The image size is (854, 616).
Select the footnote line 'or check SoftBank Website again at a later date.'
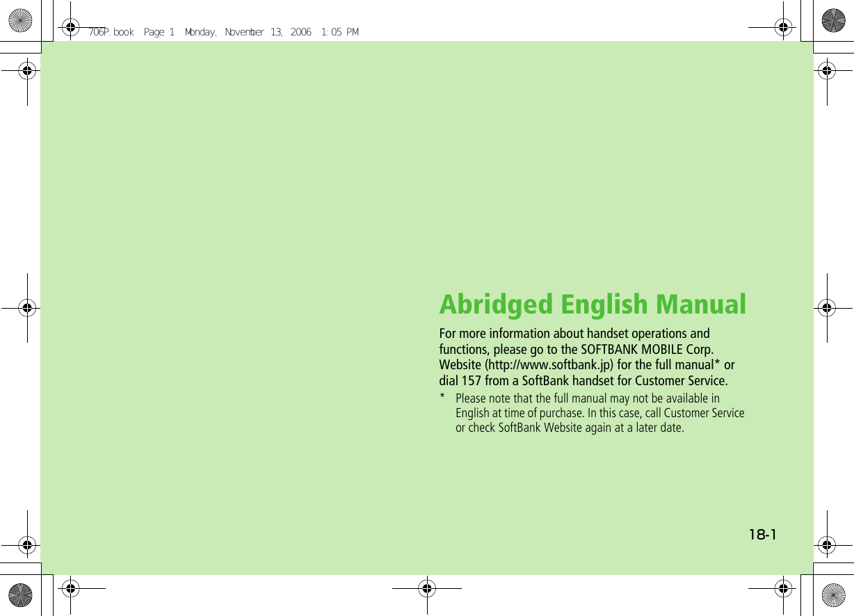pyautogui.click(x=570, y=428)
